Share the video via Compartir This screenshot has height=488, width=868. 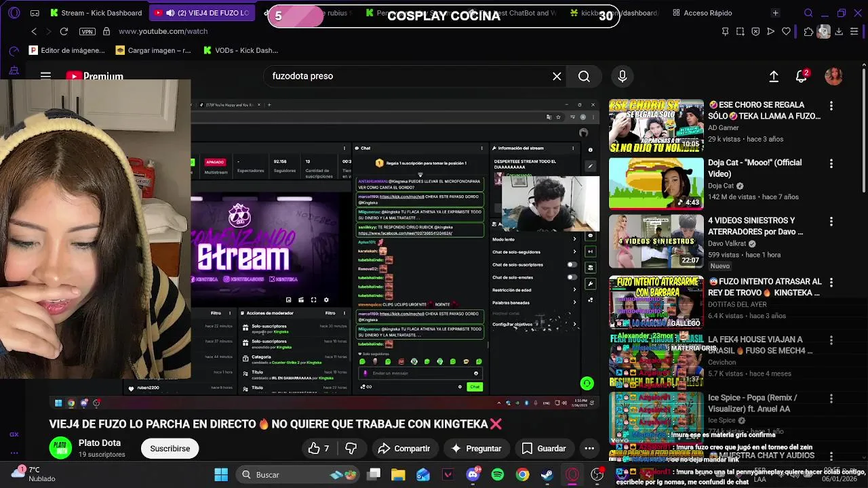(x=404, y=448)
